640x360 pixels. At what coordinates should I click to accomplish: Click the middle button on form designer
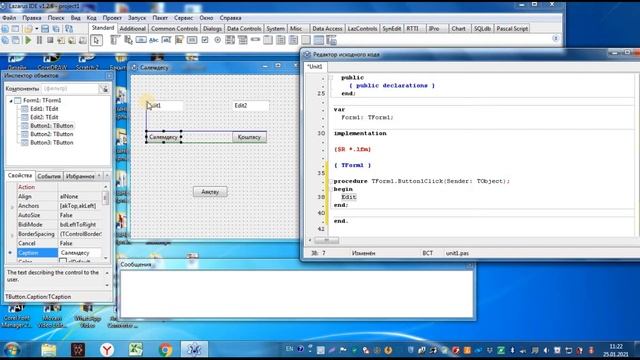(210, 192)
